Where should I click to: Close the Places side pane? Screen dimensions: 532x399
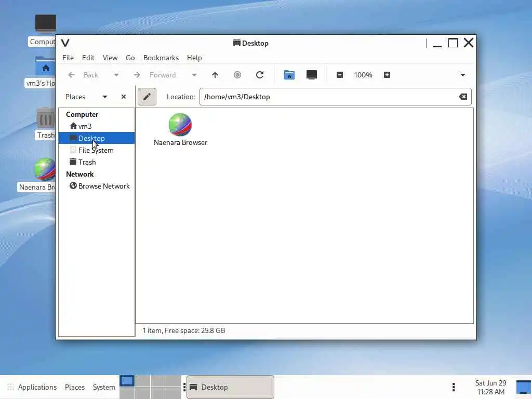(x=124, y=97)
